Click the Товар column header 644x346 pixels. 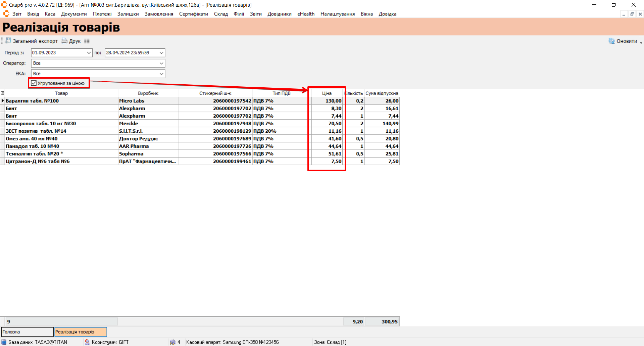click(x=61, y=93)
